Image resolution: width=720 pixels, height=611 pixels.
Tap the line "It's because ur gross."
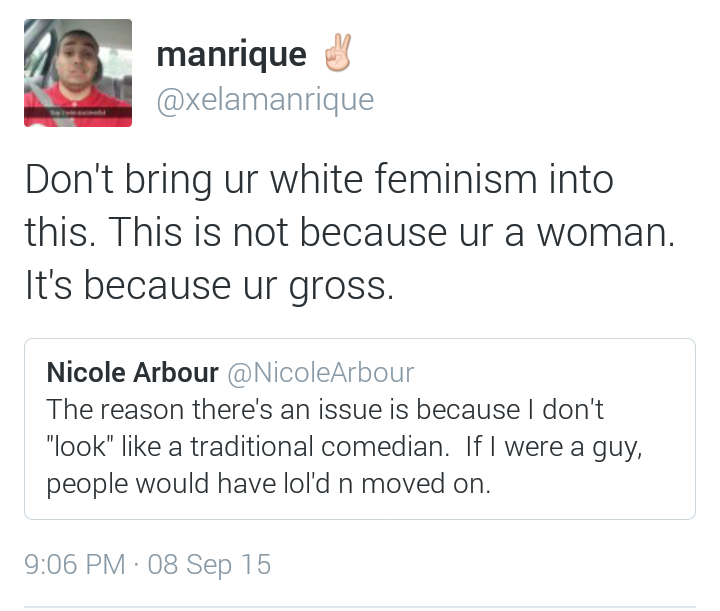click(210, 285)
